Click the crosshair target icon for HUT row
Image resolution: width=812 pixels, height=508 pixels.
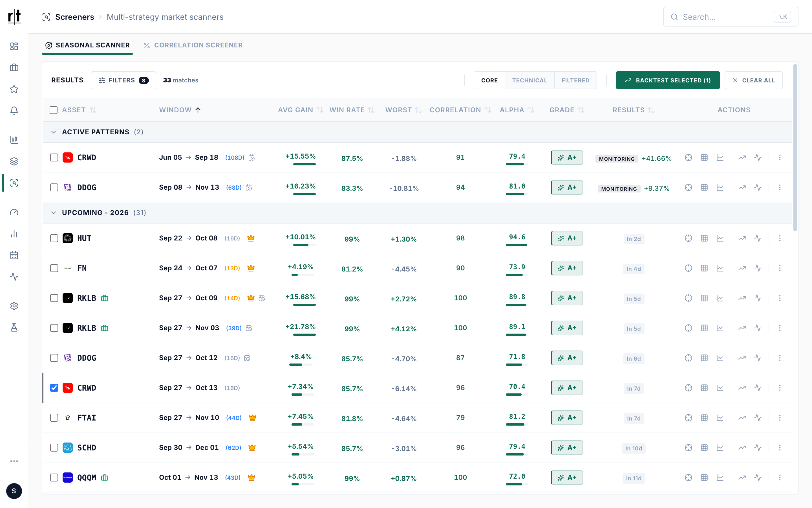[689, 238]
